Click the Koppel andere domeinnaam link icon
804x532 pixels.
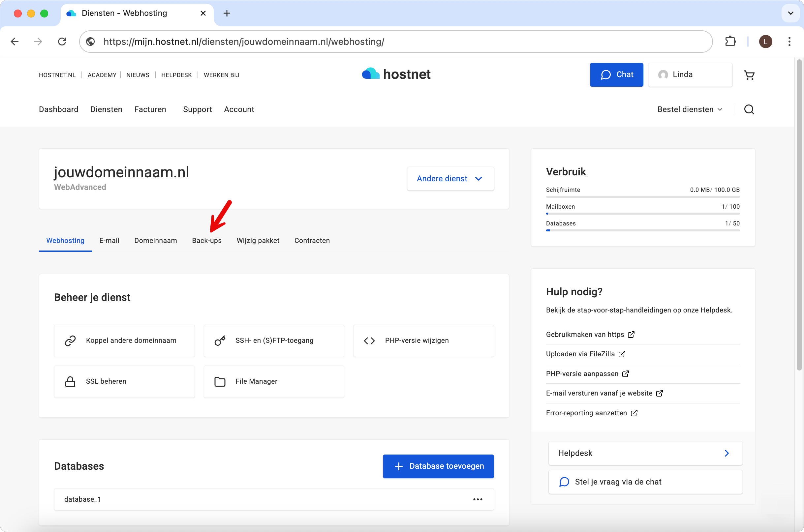tap(71, 340)
